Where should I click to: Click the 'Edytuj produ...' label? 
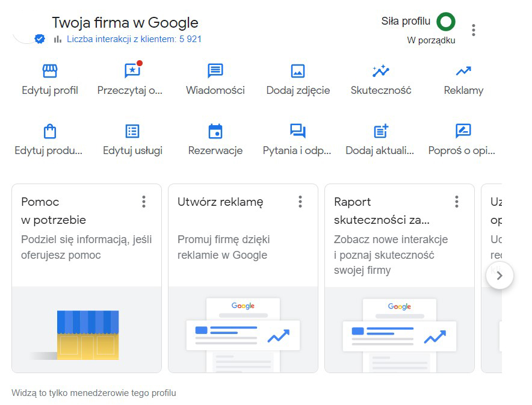coord(49,150)
